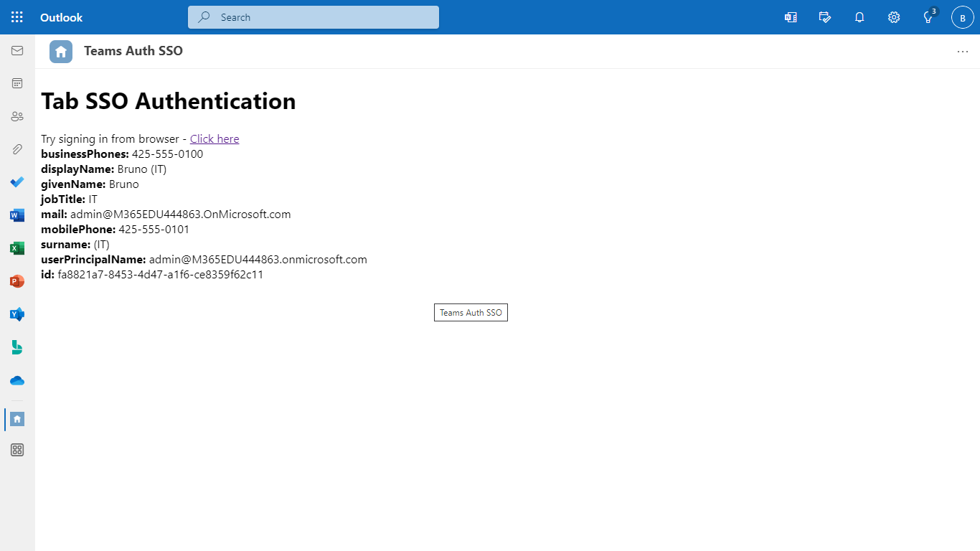Go to Mail in sidebar
This screenshot has height=551, width=980.
(17, 50)
